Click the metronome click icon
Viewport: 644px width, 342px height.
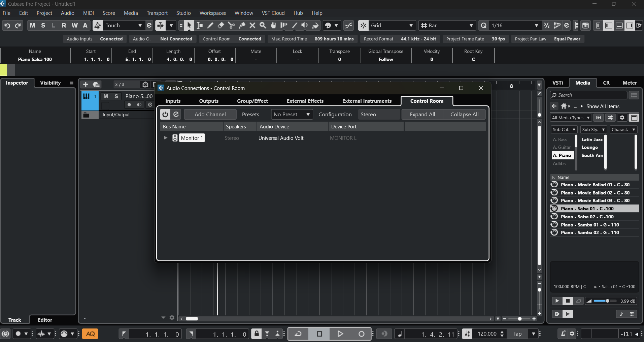click(x=563, y=334)
